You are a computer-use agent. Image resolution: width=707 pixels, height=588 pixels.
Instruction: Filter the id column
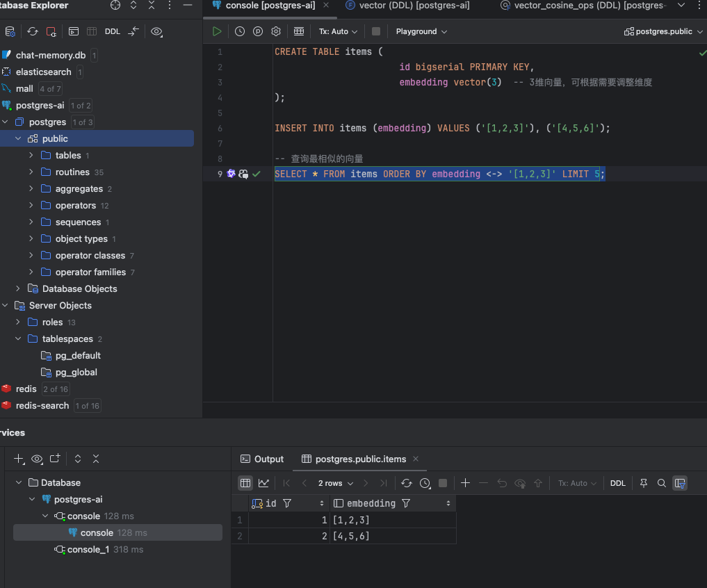coord(287,503)
